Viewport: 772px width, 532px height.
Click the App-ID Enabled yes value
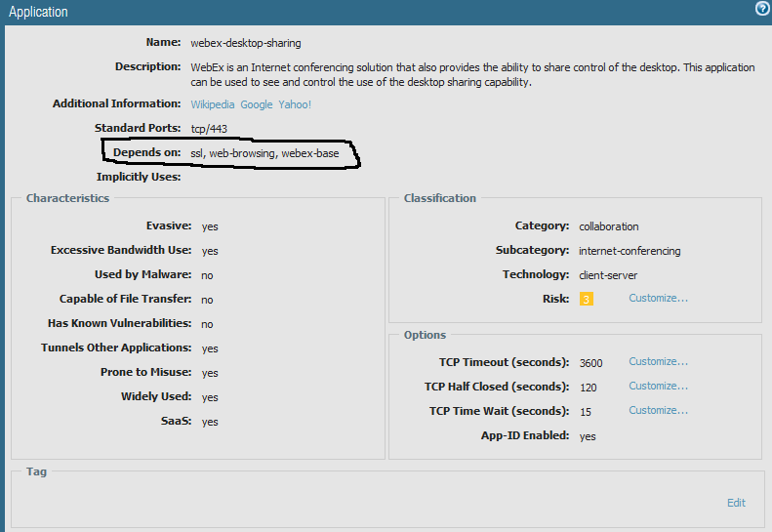coord(588,436)
